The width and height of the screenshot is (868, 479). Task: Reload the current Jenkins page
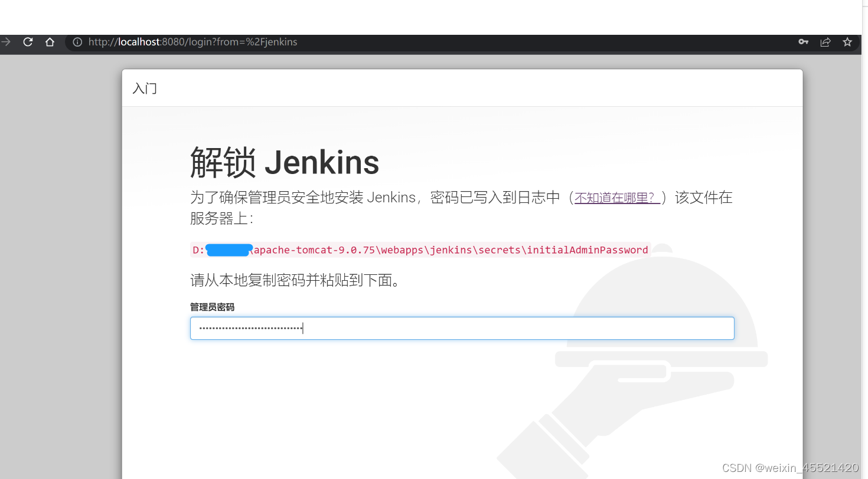tap(27, 42)
